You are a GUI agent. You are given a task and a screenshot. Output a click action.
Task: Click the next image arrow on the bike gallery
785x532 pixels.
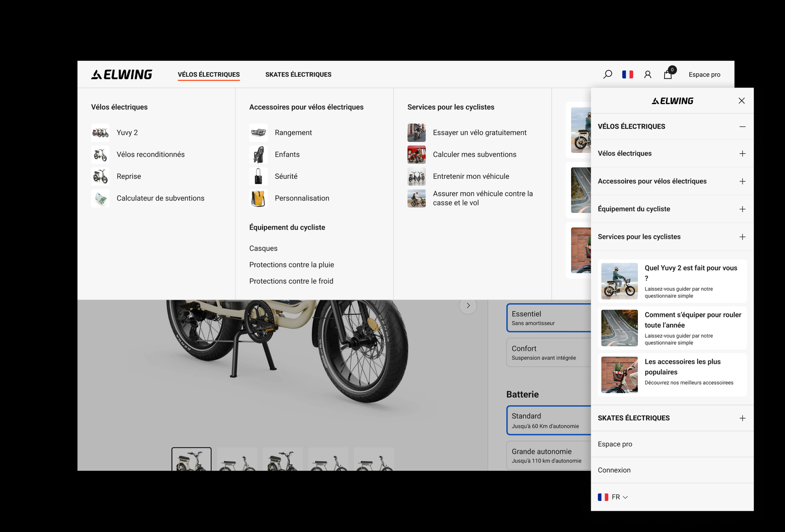pyautogui.click(x=468, y=305)
